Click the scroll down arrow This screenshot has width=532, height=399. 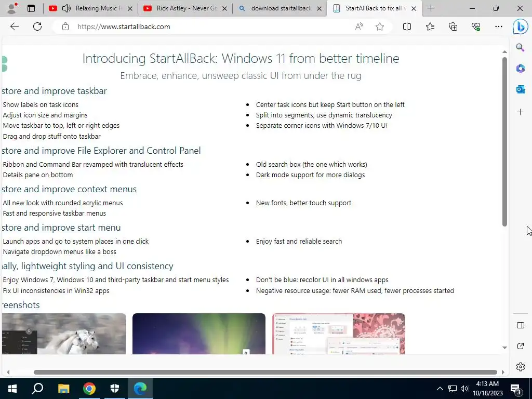tap(504, 348)
